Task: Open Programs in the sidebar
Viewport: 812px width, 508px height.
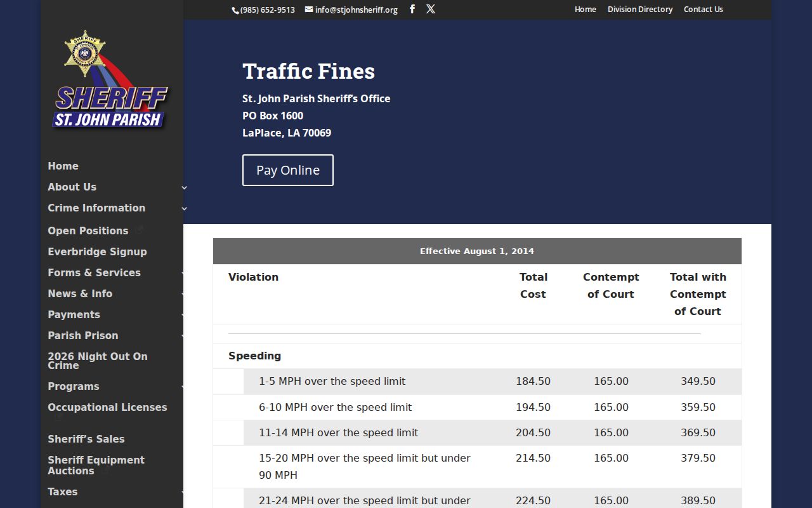Action: 74,386
